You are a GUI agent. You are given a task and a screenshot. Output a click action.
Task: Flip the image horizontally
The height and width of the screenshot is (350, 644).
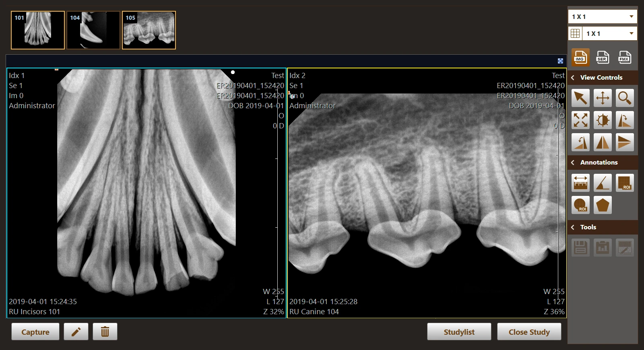pos(603,142)
